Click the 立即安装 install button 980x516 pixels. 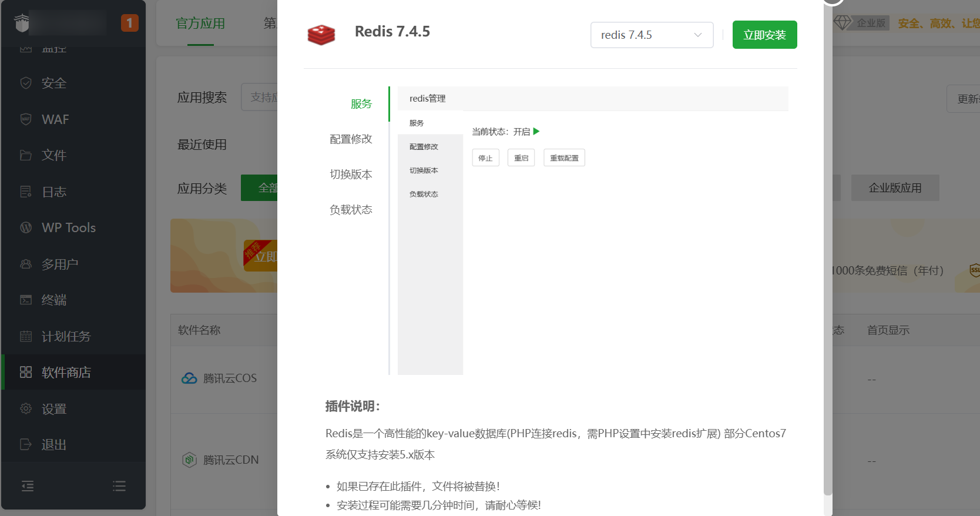click(x=764, y=35)
